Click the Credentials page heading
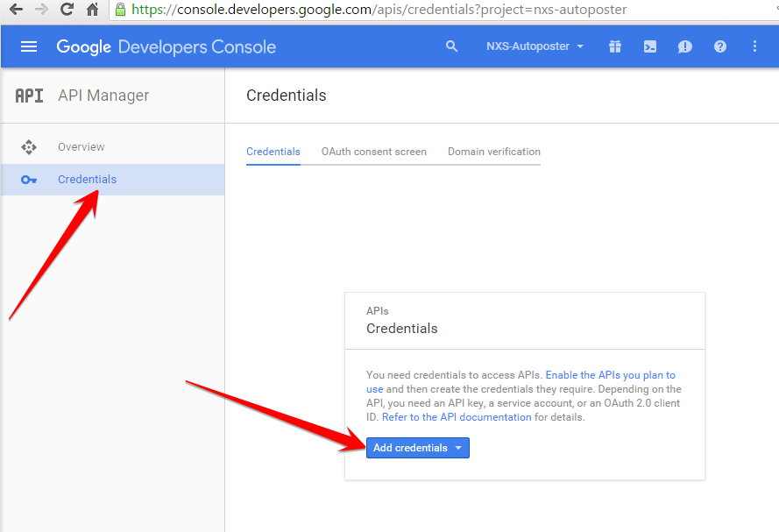Viewport: 779px width, 532px height. pos(287,96)
